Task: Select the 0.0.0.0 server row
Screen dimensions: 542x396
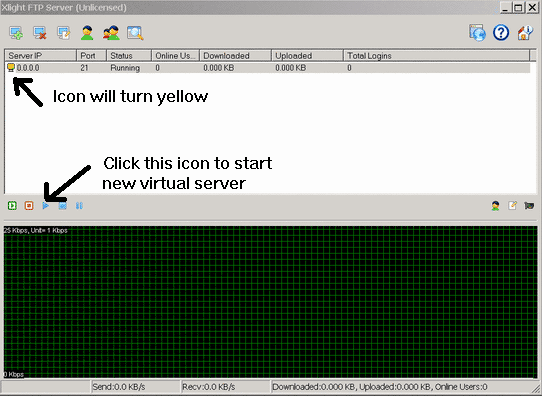Action: (267, 68)
